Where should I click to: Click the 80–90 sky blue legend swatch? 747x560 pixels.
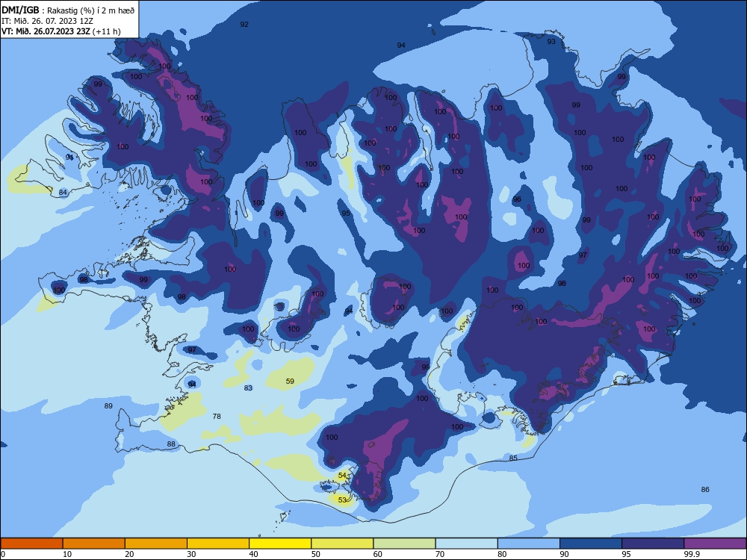coord(529,544)
